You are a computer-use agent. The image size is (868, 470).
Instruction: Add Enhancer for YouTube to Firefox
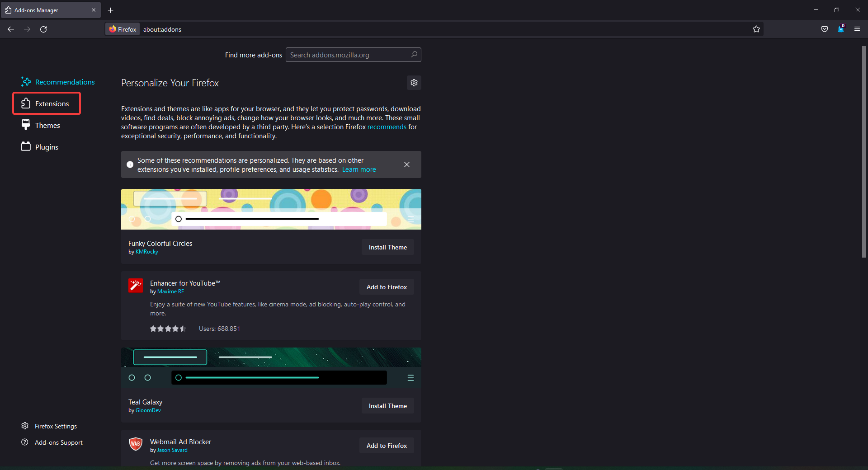point(387,287)
